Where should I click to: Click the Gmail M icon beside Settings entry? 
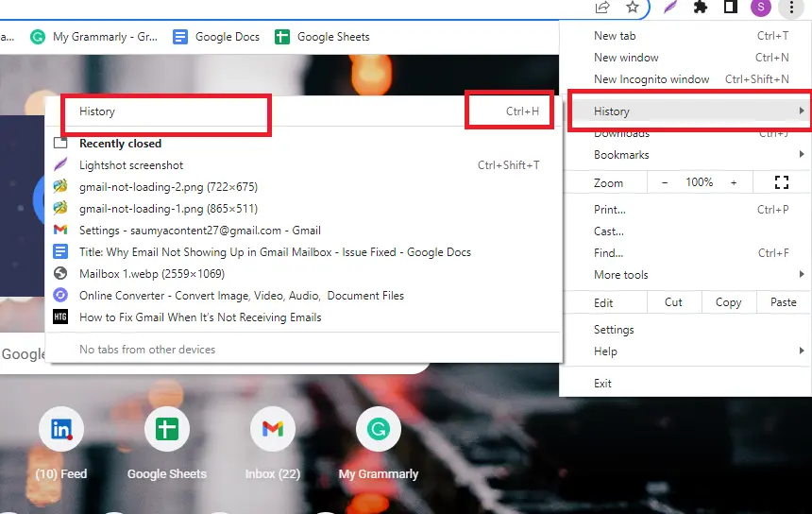click(60, 230)
